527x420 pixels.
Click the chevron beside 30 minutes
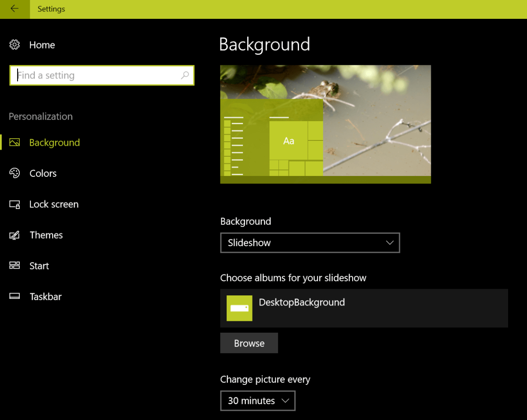click(x=285, y=401)
